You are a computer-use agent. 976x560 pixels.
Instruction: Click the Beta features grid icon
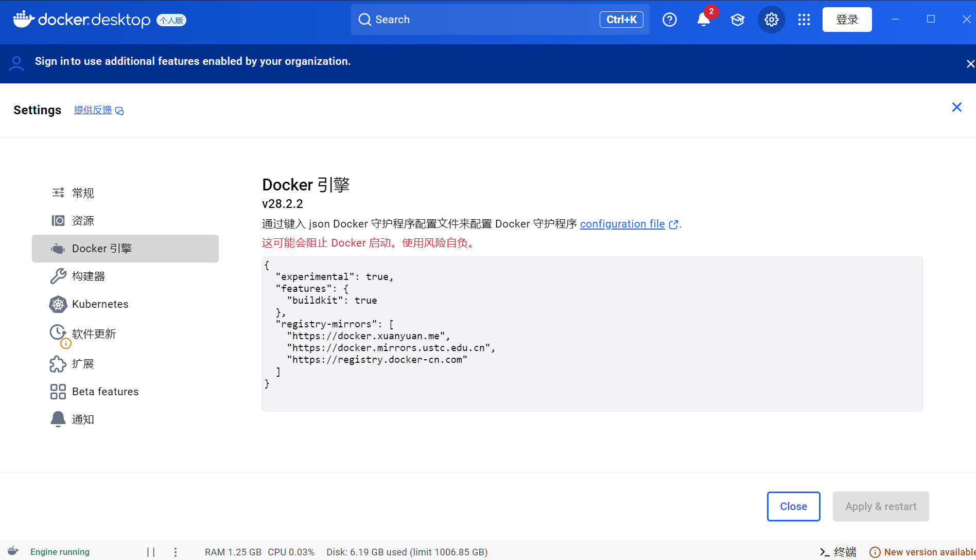tap(58, 392)
